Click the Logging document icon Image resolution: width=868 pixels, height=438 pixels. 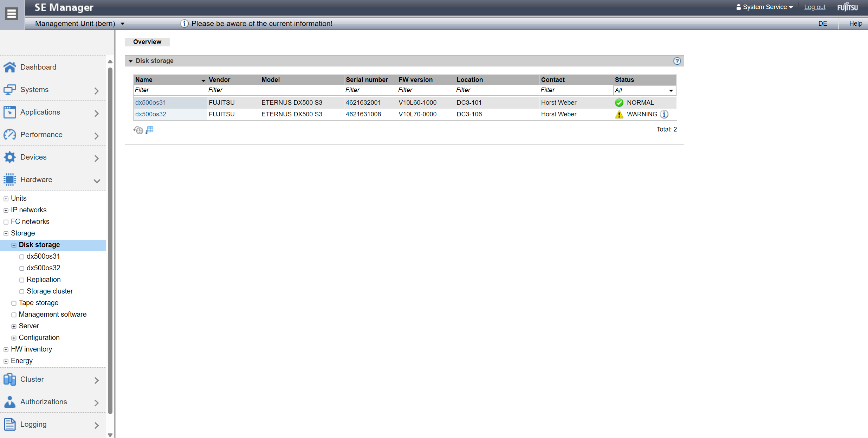10,424
